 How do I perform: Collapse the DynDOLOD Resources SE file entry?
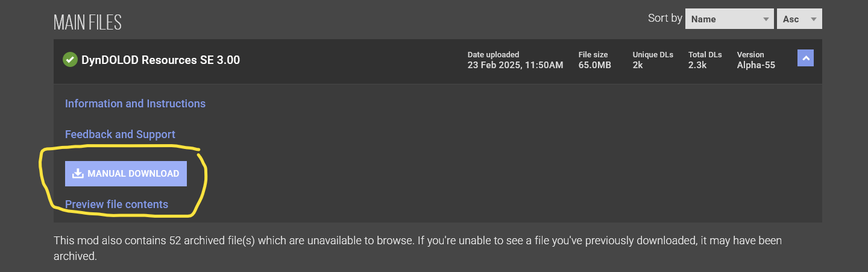[x=805, y=58]
